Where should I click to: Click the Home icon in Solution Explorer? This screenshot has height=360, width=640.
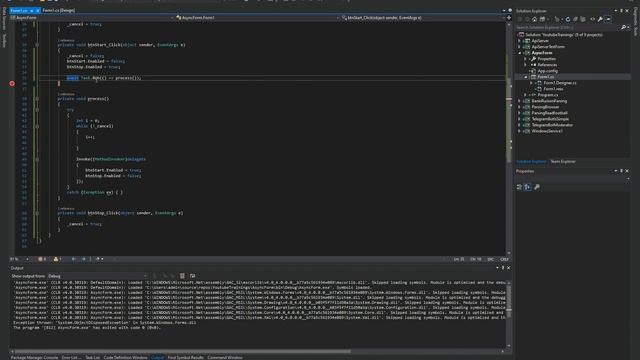[534, 19]
